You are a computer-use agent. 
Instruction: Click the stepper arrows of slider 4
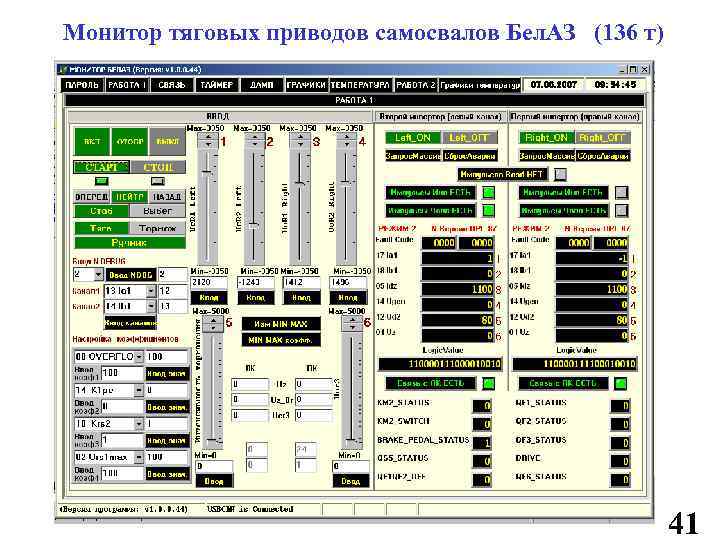coord(346,141)
